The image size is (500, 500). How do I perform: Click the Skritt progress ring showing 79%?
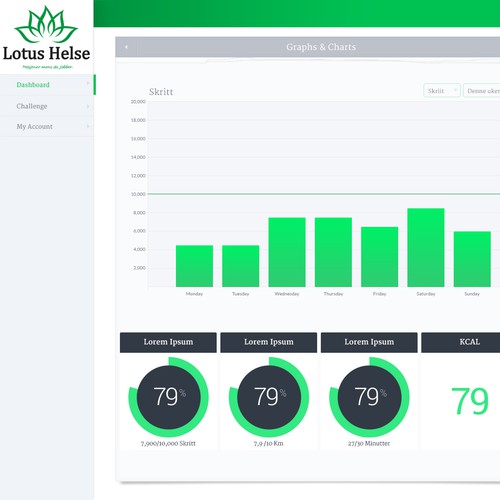tap(168, 397)
